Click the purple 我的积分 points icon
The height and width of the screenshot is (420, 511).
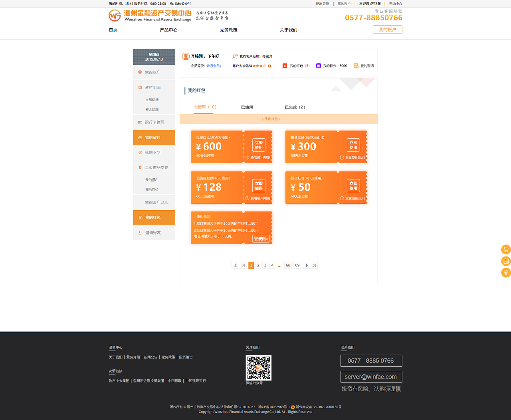(319, 66)
